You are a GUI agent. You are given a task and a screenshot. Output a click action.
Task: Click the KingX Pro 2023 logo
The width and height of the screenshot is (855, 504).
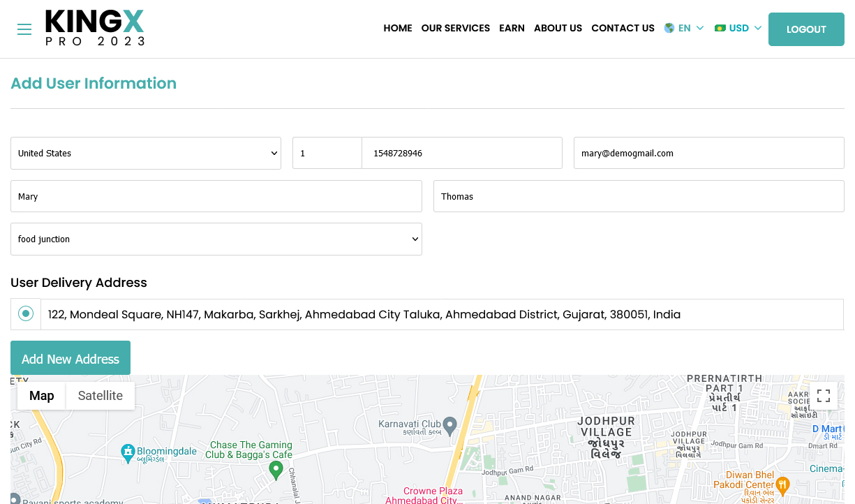(95, 29)
